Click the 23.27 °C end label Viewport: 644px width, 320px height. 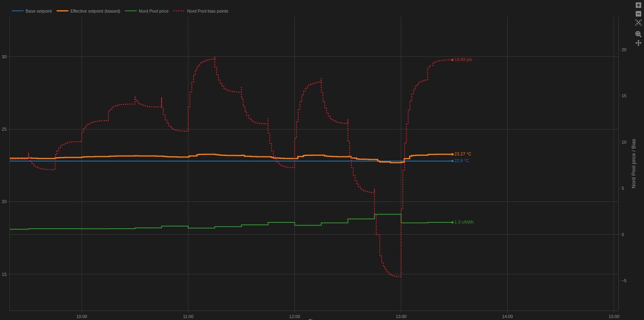click(463, 154)
